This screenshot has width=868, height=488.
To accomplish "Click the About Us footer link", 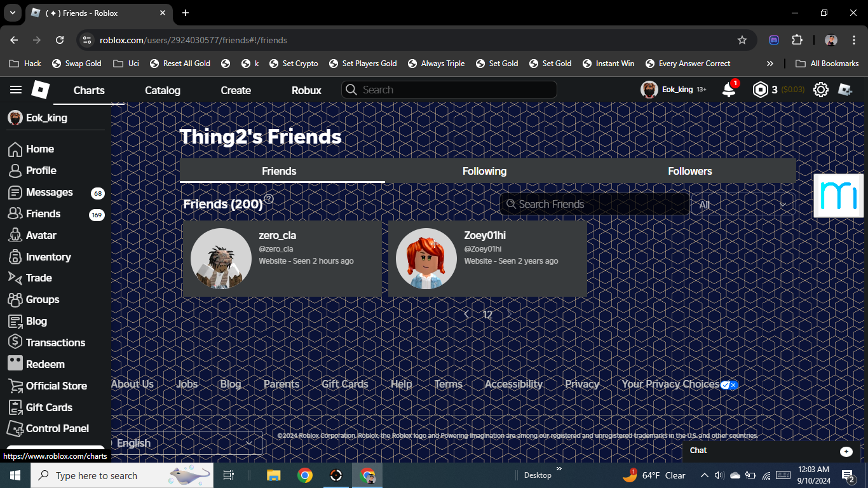I will [132, 384].
